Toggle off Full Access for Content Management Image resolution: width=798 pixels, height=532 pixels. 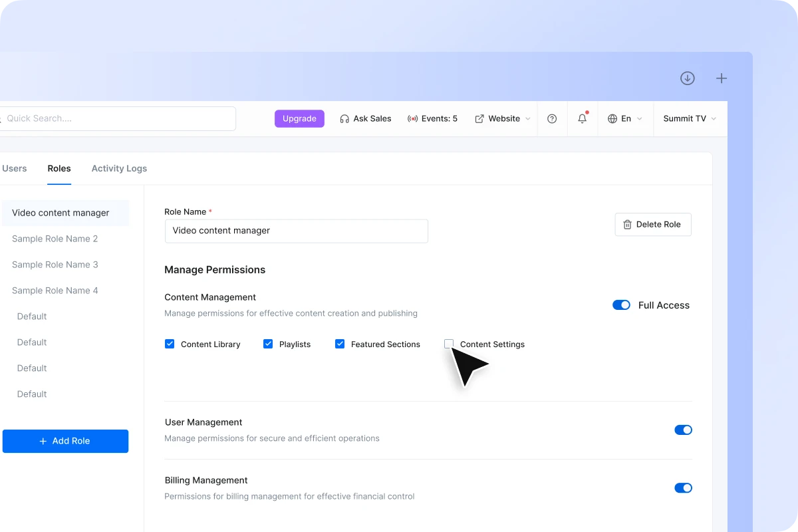(621, 305)
